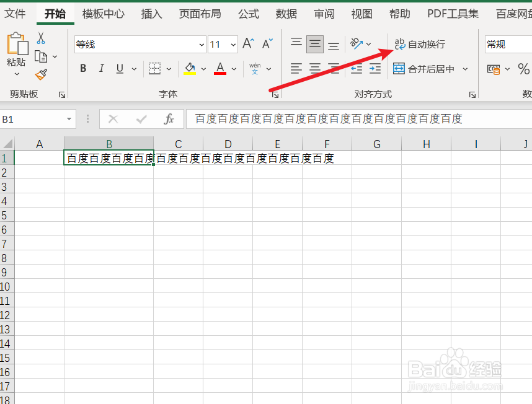The height and width of the screenshot is (404, 532).
Task: Open font color dropdown arrow
Action: tap(234, 69)
